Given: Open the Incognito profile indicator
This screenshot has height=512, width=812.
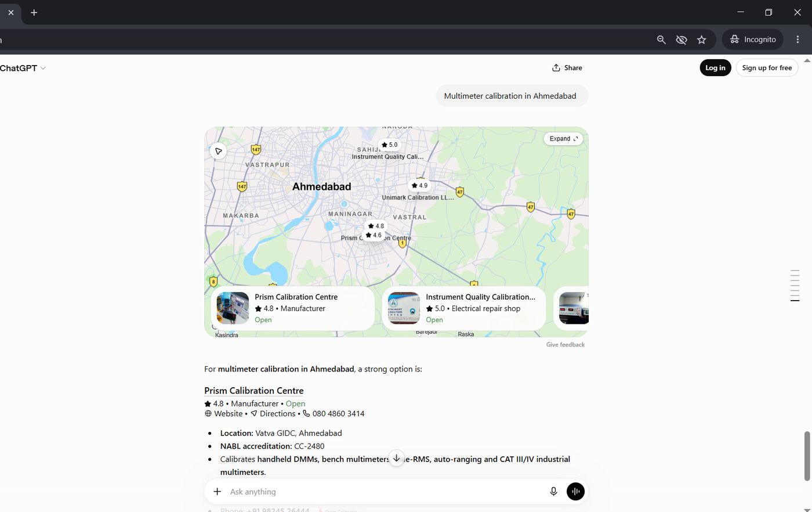Looking at the screenshot, I should pyautogui.click(x=753, y=39).
